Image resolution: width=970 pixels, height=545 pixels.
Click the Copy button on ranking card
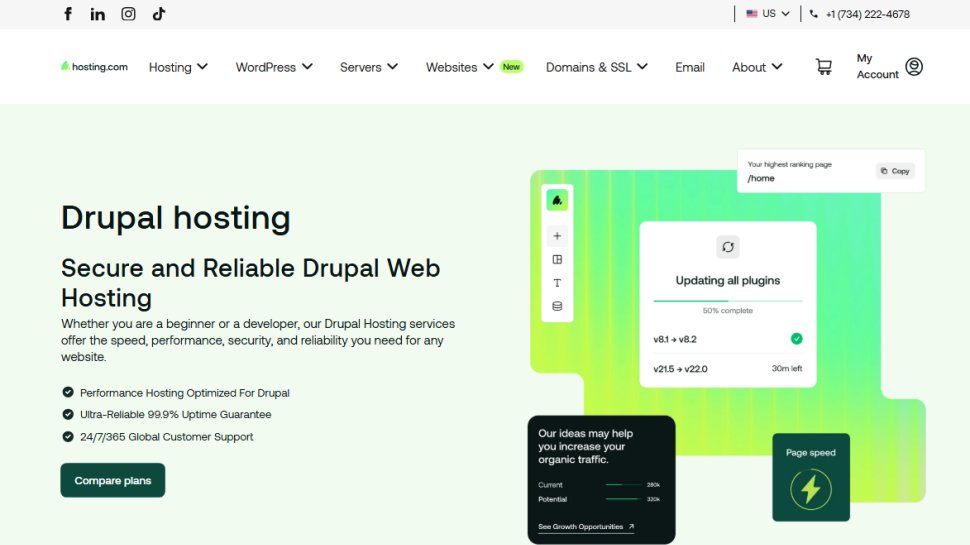(895, 171)
